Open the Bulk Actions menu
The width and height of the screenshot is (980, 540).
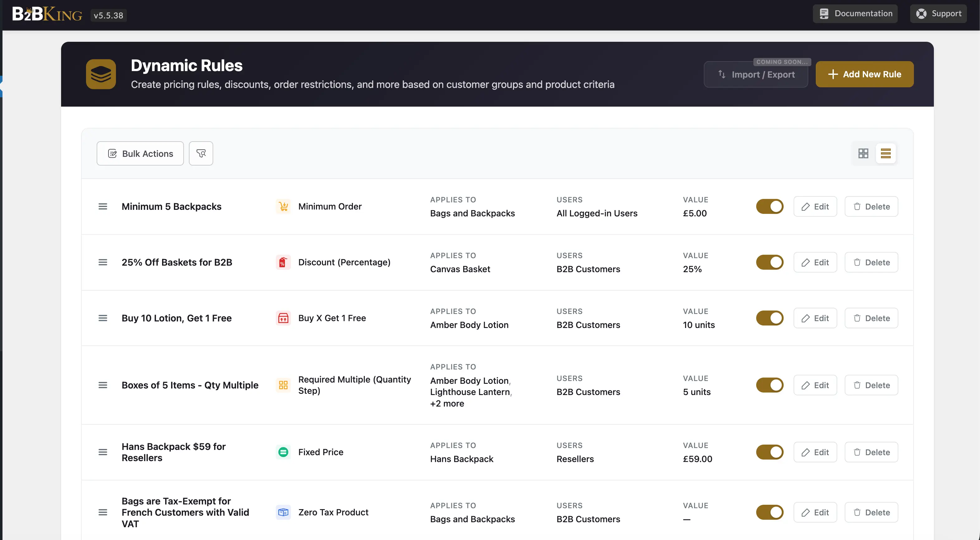click(140, 153)
